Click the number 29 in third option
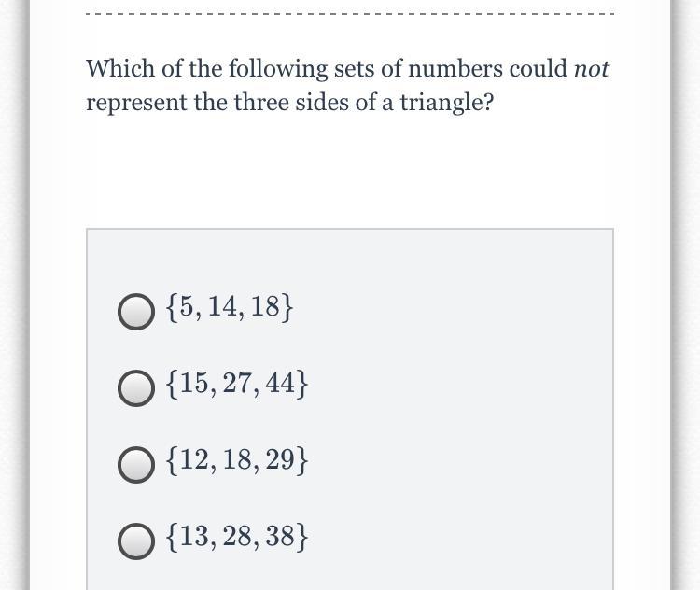 coord(280,460)
